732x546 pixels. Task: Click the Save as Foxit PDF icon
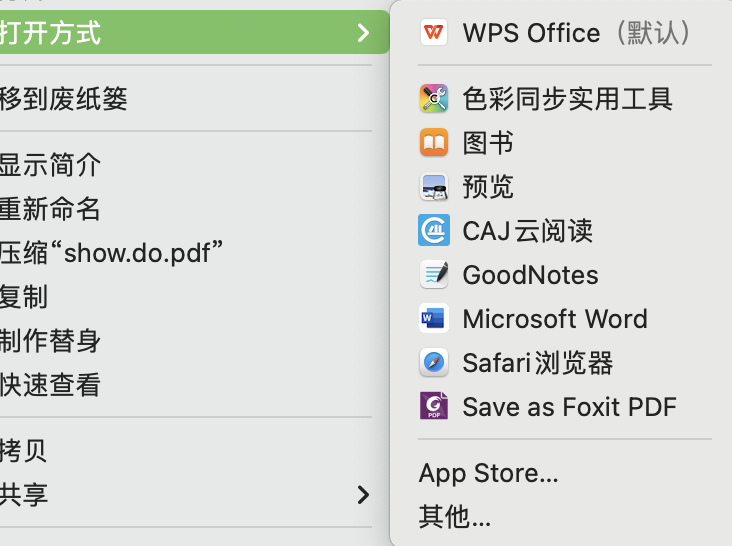pos(434,406)
